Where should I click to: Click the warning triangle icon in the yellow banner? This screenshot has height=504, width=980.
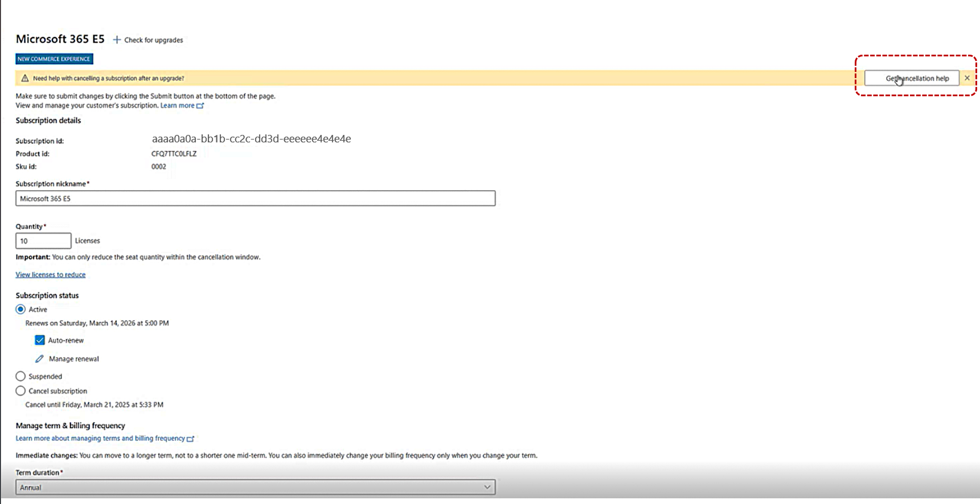click(24, 78)
